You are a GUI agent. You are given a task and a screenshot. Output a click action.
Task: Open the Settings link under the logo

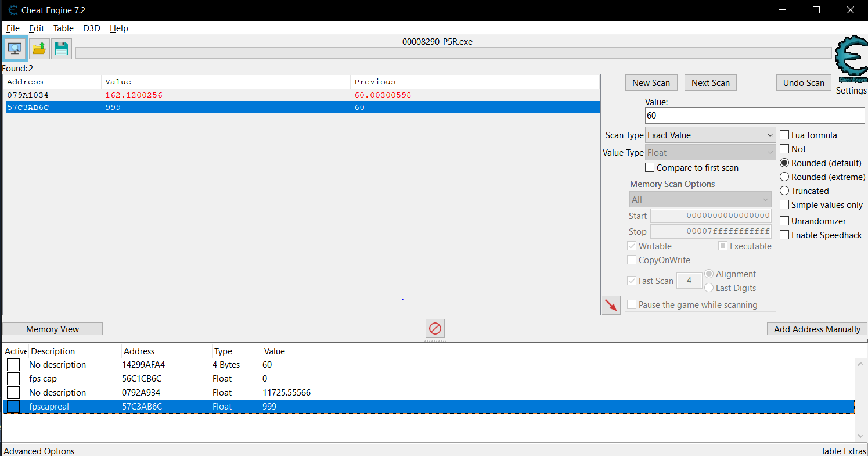coord(851,91)
